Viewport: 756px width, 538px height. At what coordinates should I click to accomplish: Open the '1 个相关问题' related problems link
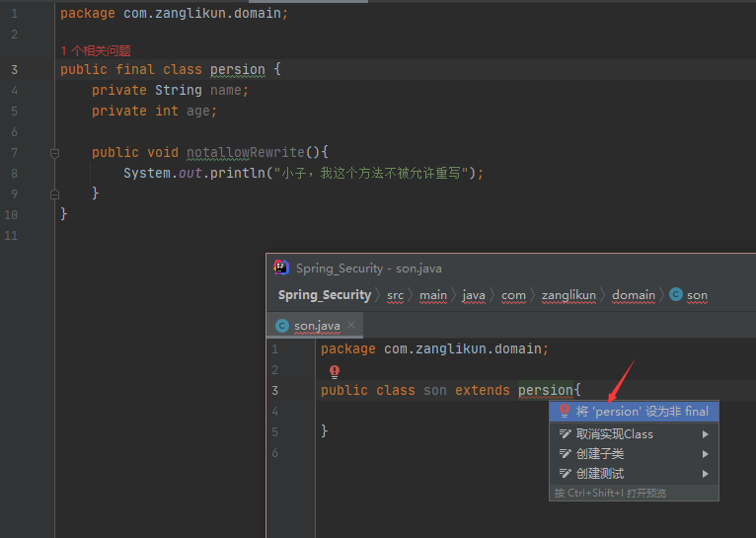96,50
